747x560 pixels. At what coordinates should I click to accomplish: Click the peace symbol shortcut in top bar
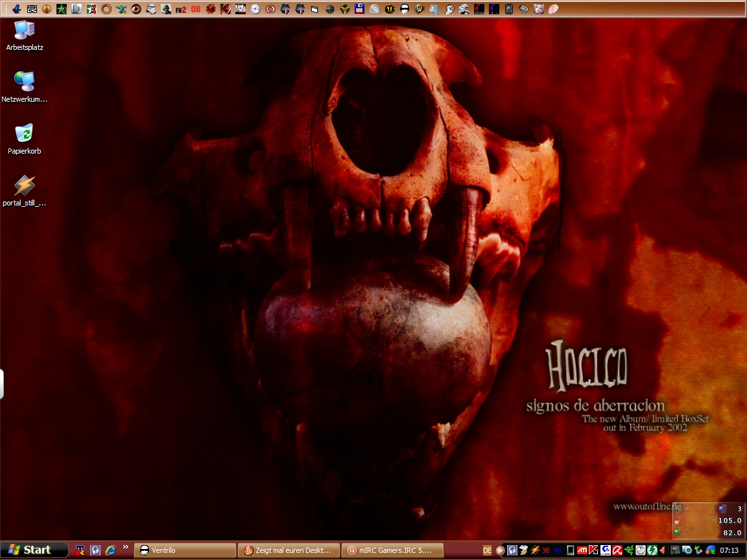[47, 9]
